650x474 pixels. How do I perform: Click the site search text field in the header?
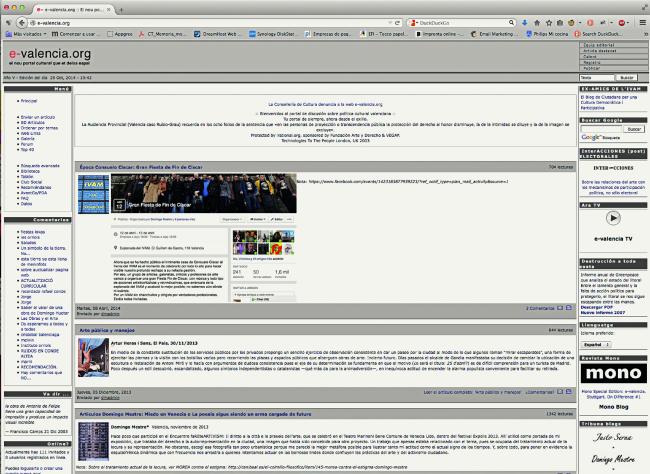(x=597, y=78)
